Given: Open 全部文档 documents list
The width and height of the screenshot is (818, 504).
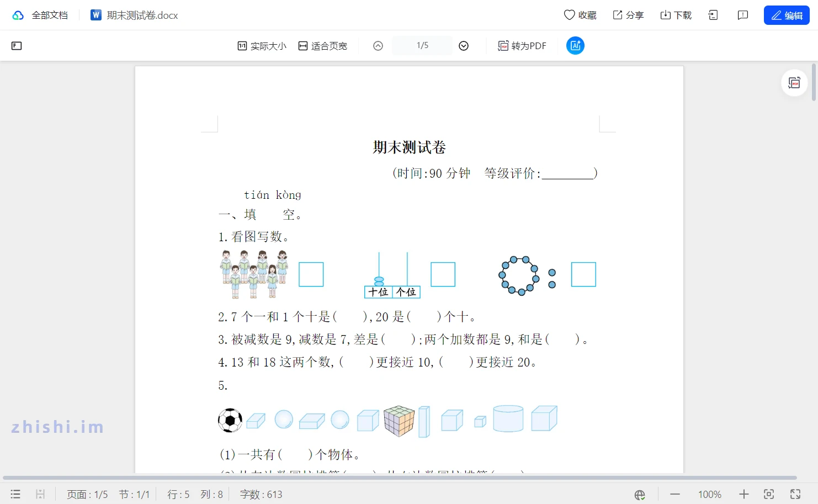Looking at the screenshot, I should click(50, 15).
